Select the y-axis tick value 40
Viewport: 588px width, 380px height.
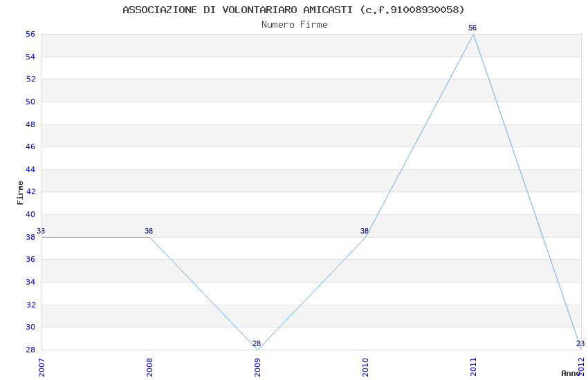coord(30,214)
